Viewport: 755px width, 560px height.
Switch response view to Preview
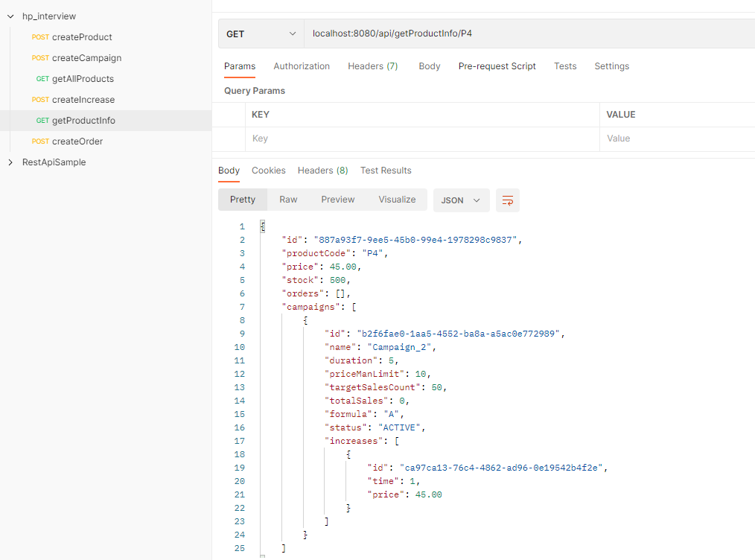click(337, 199)
